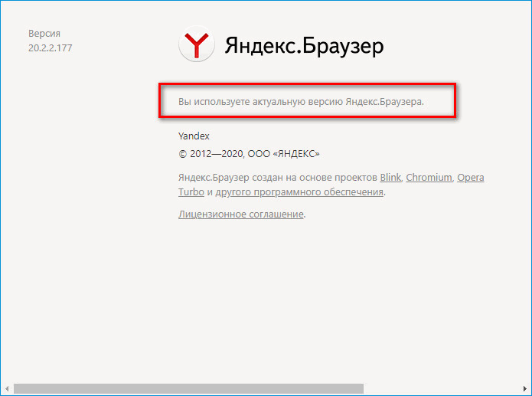Click the horizontal scrollbar thumb
The image size is (532, 396).
pos(188,388)
